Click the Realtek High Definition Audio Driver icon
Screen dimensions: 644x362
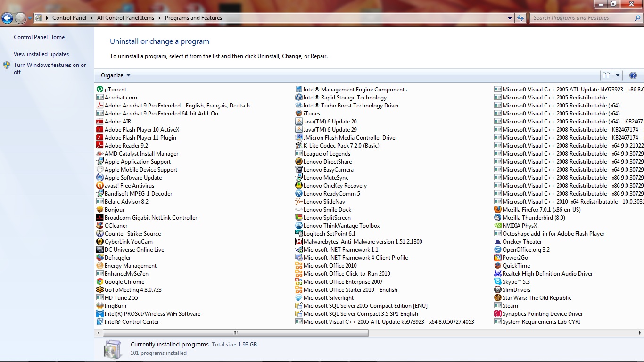pyautogui.click(x=498, y=274)
